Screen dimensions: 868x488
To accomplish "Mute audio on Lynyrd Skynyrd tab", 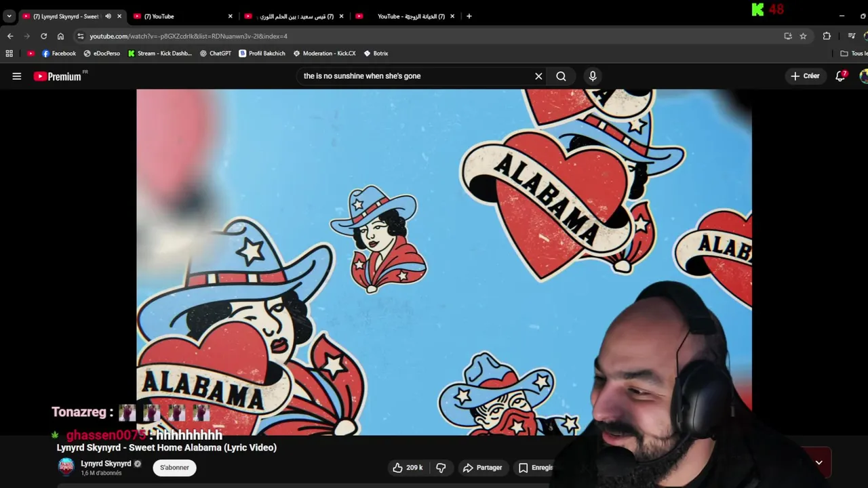I will pyautogui.click(x=108, y=16).
